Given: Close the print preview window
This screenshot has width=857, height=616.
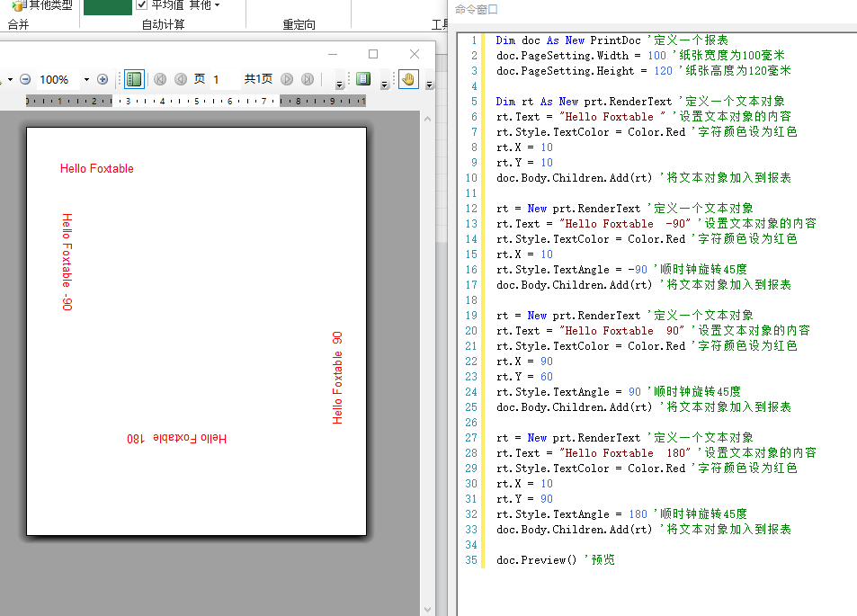Looking at the screenshot, I should pos(415,54).
